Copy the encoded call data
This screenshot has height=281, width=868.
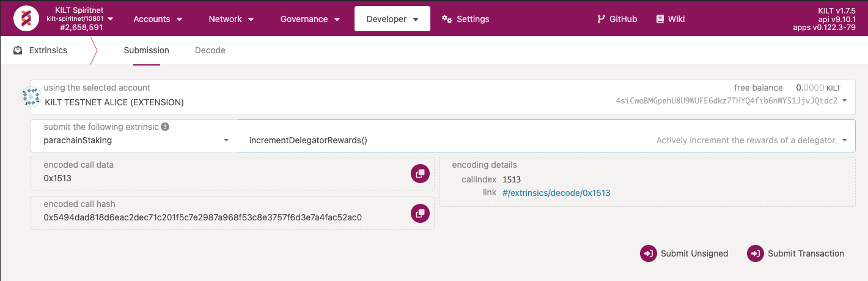pos(420,174)
